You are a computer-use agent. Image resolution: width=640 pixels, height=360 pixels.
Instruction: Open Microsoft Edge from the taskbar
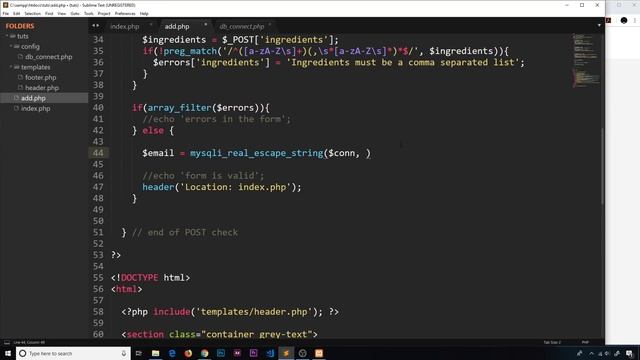pyautogui.click(x=172, y=353)
